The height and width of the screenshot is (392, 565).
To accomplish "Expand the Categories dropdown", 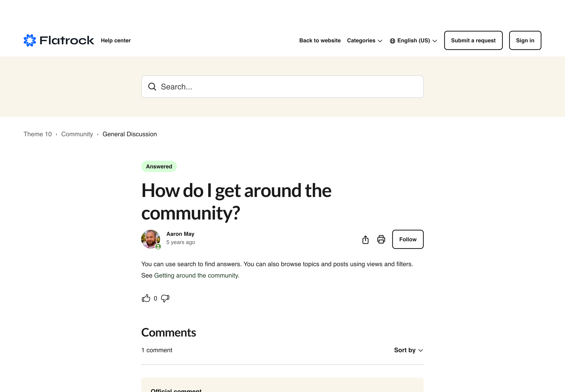I will 364,41.
